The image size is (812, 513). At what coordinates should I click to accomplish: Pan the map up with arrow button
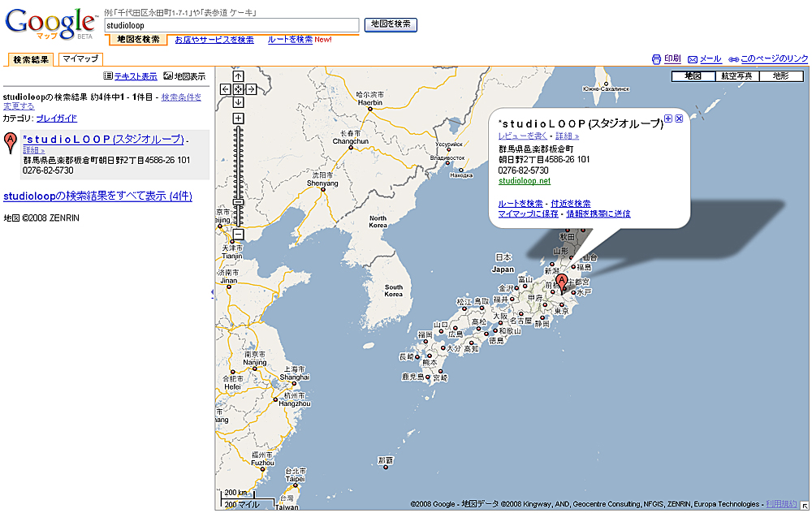point(238,76)
